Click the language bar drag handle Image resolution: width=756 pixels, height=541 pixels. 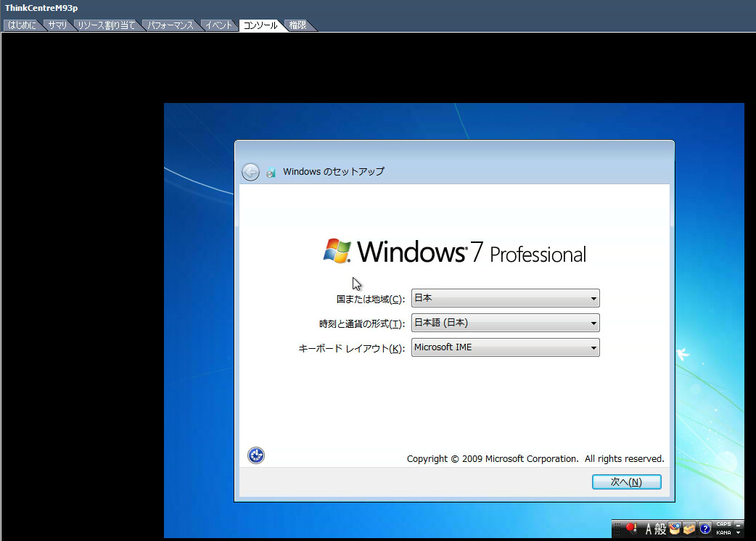[617, 529]
